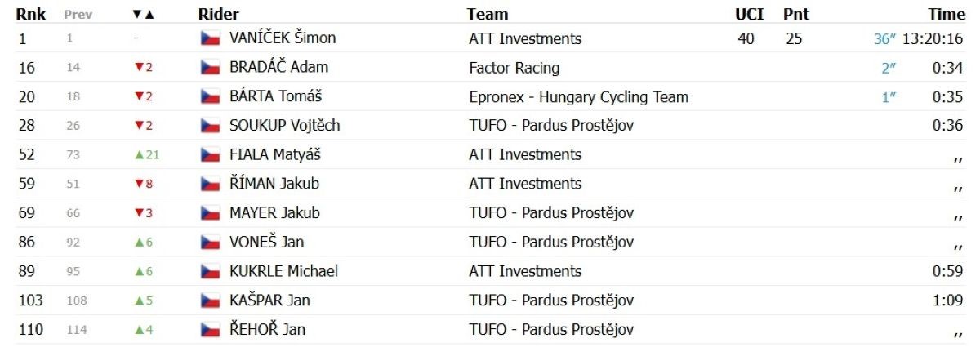Click the flag icon beside BÁRTA Tomáš

point(210,97)
